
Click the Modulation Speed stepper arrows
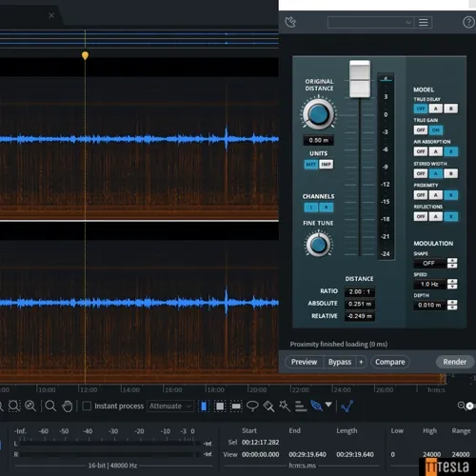452,284
